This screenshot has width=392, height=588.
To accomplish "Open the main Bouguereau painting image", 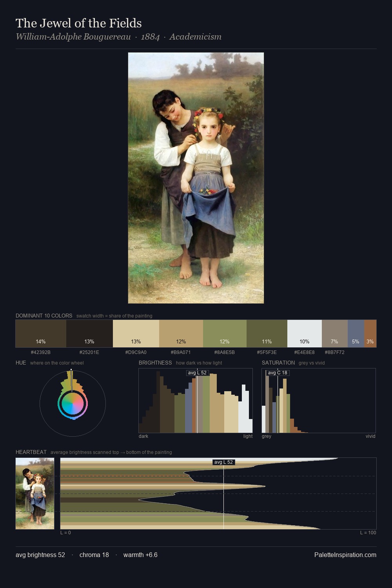I will click(196, 178).
